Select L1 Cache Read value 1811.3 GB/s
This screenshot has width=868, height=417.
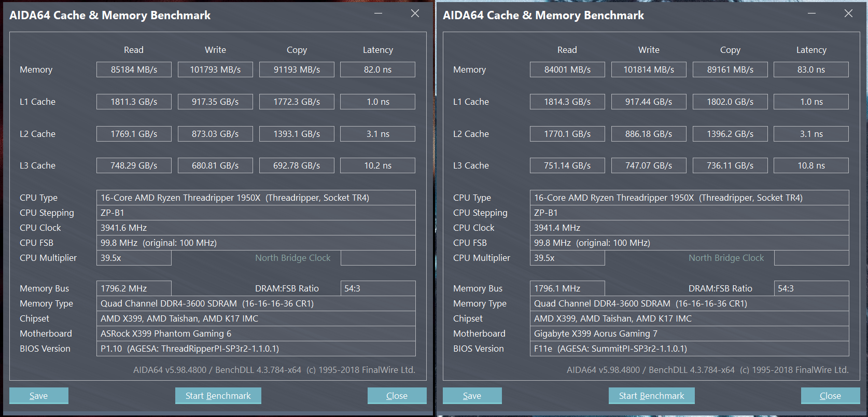click(x=134, y=102)
